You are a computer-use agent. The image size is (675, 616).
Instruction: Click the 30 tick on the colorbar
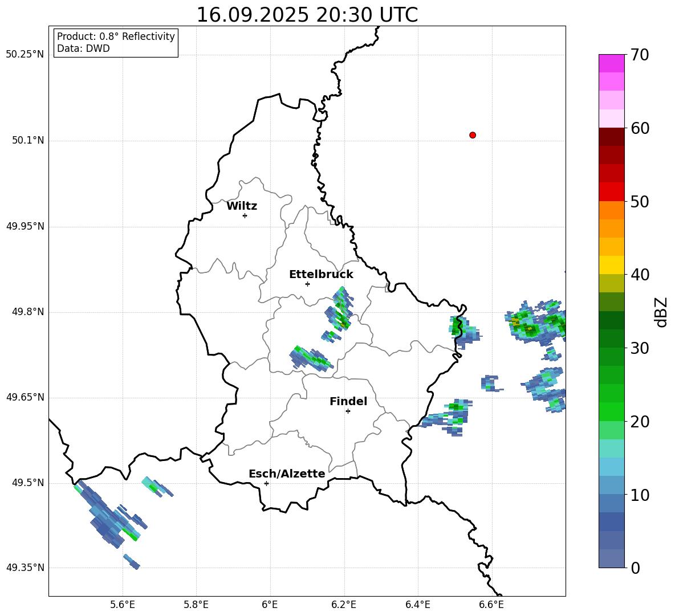(640, 348)
